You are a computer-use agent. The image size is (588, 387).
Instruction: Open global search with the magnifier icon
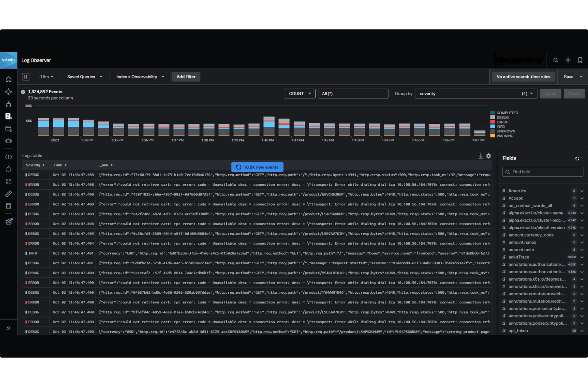(556, 60)
